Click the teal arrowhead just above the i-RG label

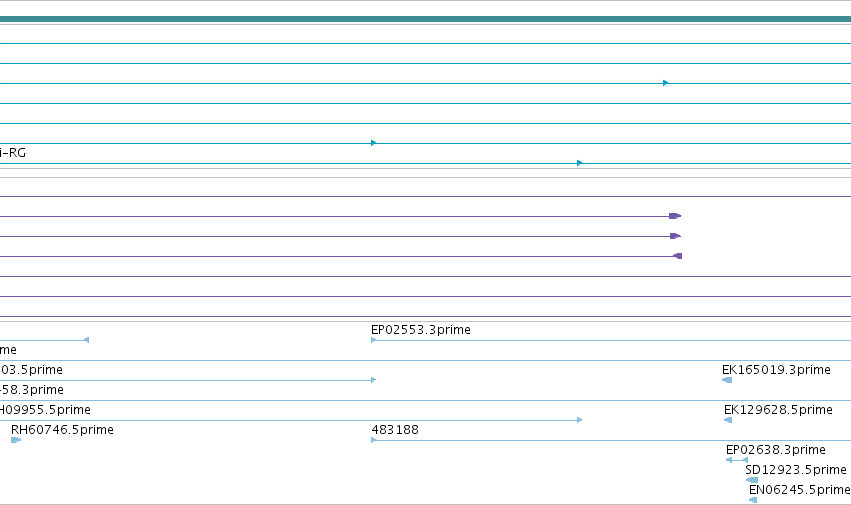coord(373,143)
